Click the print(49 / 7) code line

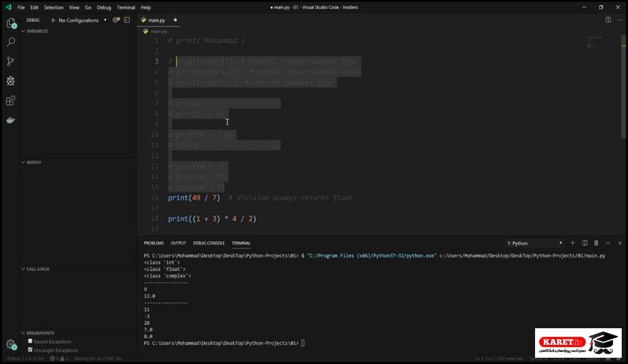tap(194, 198)
